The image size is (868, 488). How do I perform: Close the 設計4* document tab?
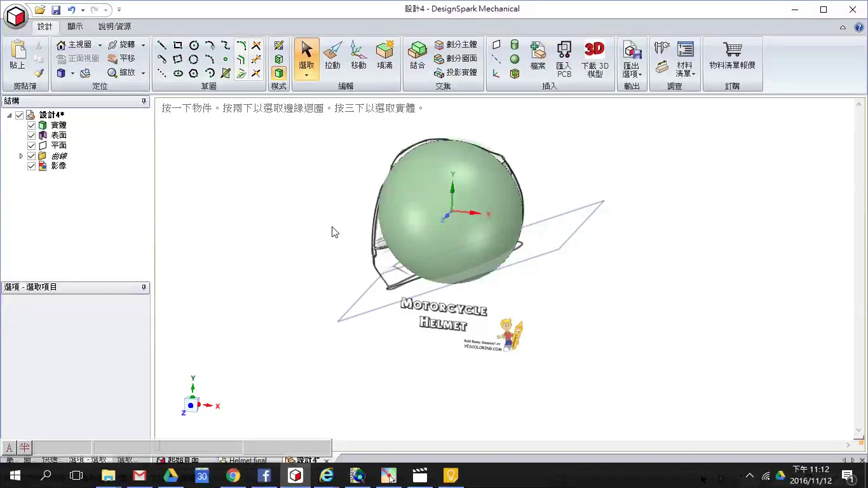click(327, 461)
